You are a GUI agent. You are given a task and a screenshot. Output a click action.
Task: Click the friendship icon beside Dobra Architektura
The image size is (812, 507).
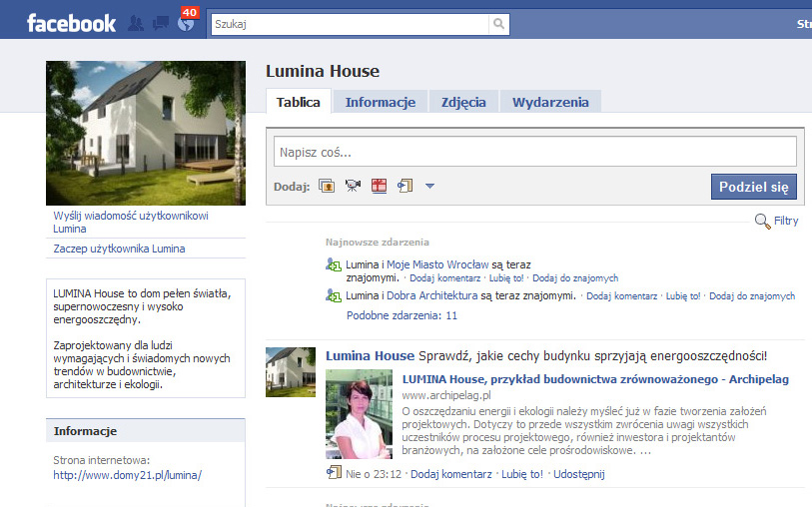pyautogui.click(x=334, y=296)
